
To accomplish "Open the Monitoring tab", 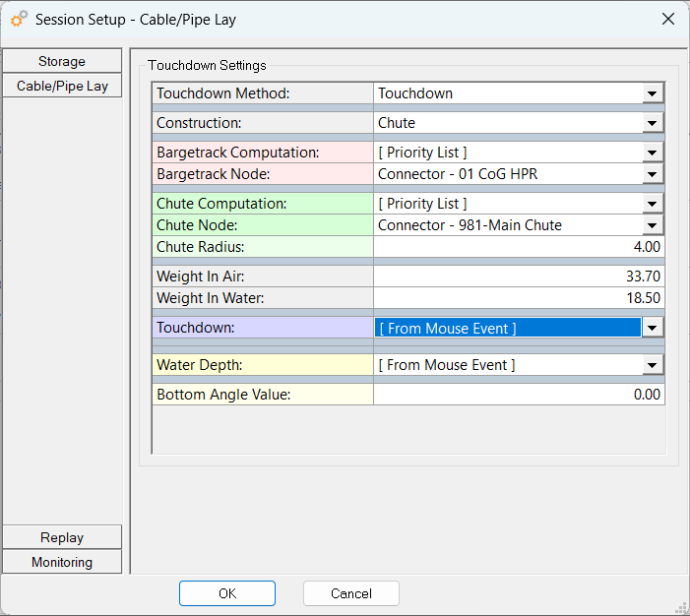I will (62, 562).
